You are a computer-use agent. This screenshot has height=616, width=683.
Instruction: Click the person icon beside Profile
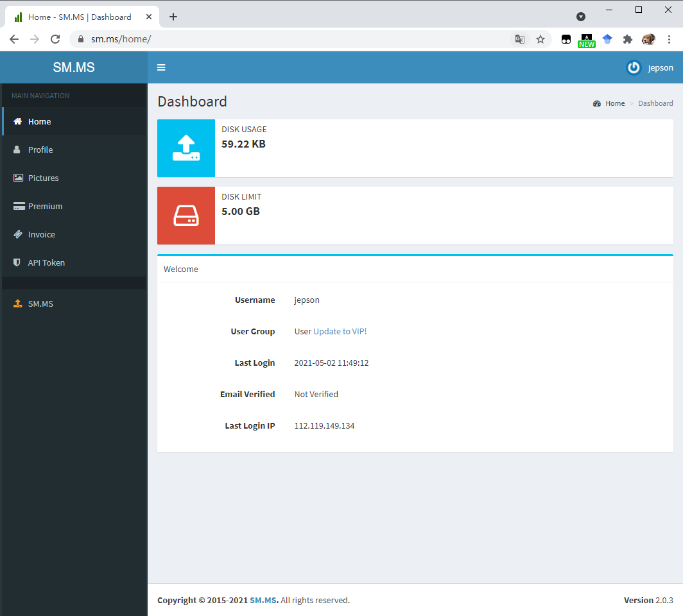pos(17,150)
